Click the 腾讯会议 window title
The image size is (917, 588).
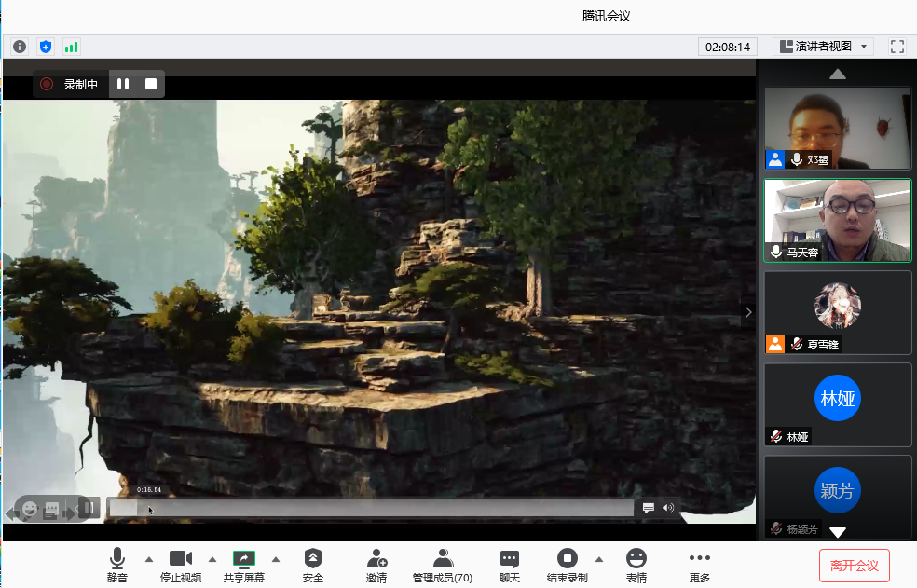tap(607, 16)
